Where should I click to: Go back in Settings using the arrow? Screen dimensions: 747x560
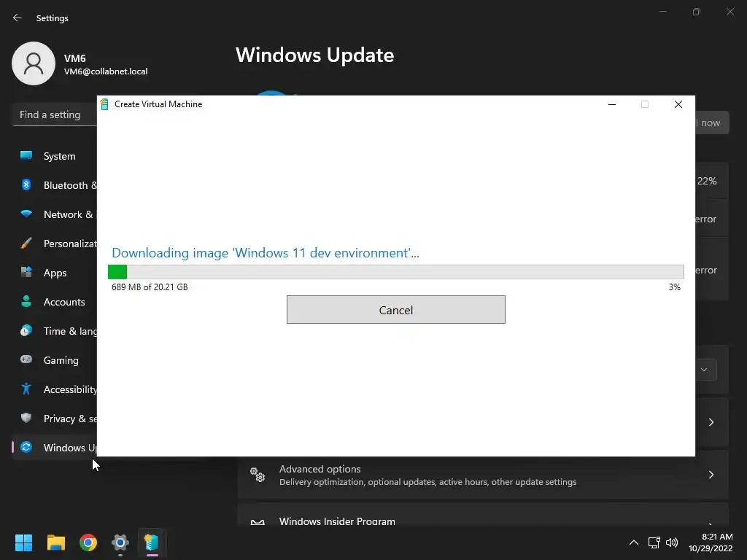[x=18, y=17]
